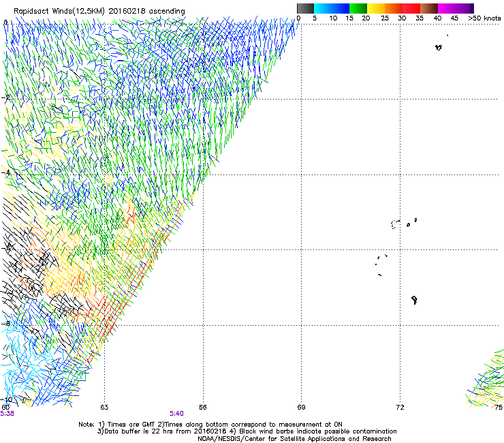Viewport: 504px width, 443px height.
Task: Click the '-8' latitude axis label
Action: [x=6, y=323]
